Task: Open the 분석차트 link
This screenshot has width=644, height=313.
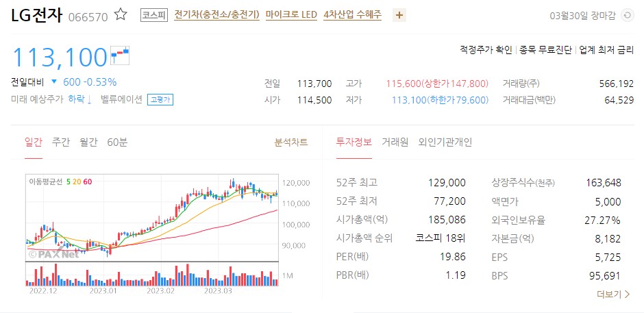Action: [x=290, y=142]
